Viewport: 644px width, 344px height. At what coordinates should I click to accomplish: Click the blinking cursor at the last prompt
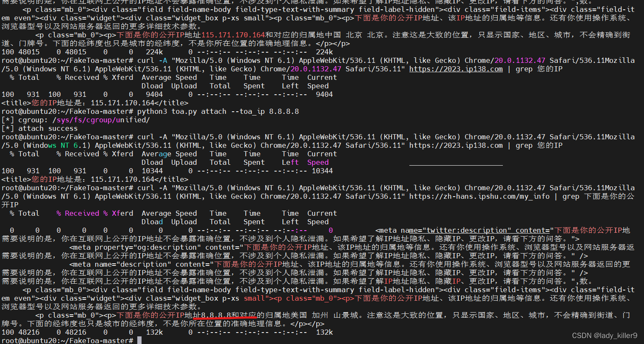139,341
